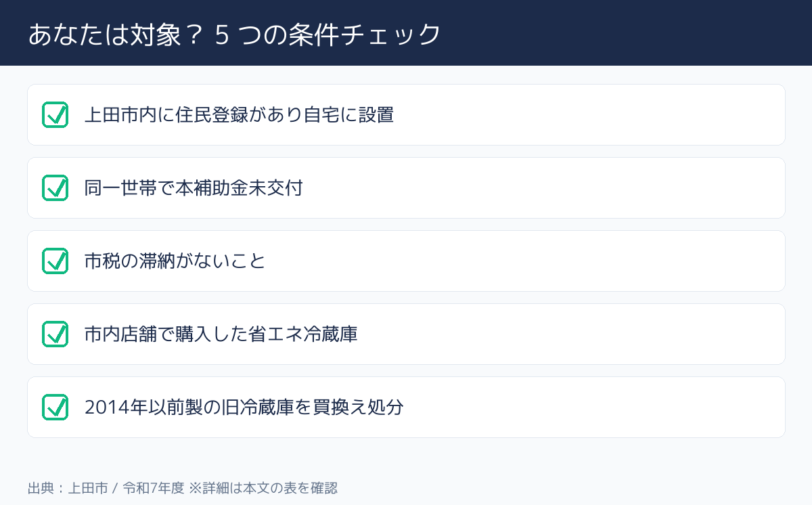
Task: Click the 市内店舗で購入した省エネ冷蔵庫 condition text
Action: tap(221, 334)
